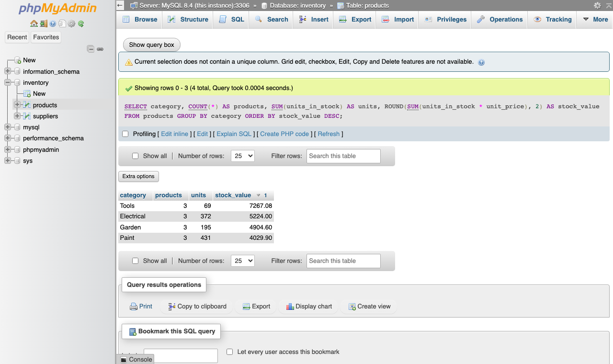Open phpMyAdmin documentation question-mark icon
613x364 pixels.
click(x=53, y=23)
